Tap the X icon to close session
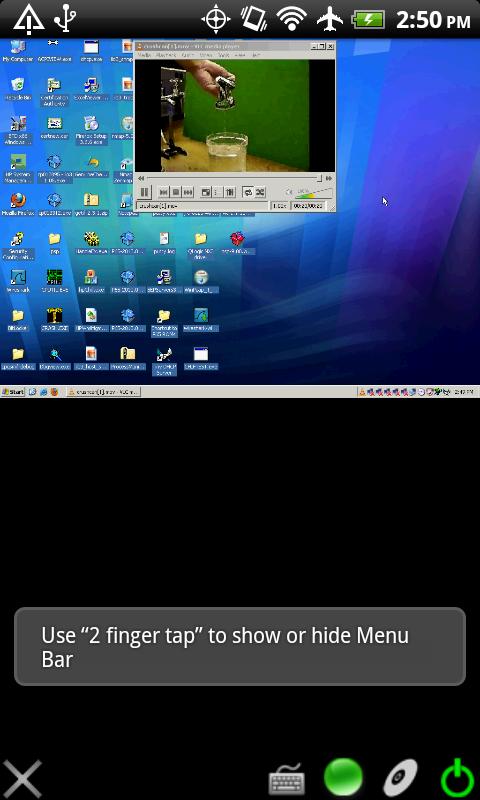Screen dimensions: 480x800 [21, 778]
